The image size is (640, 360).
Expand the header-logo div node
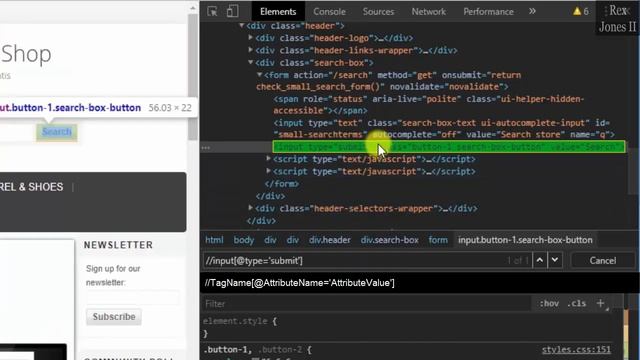[251, 38]
